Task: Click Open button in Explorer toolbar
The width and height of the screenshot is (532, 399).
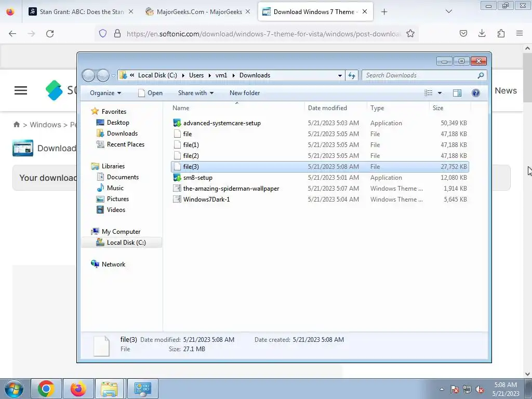Action: click(150, 93)
